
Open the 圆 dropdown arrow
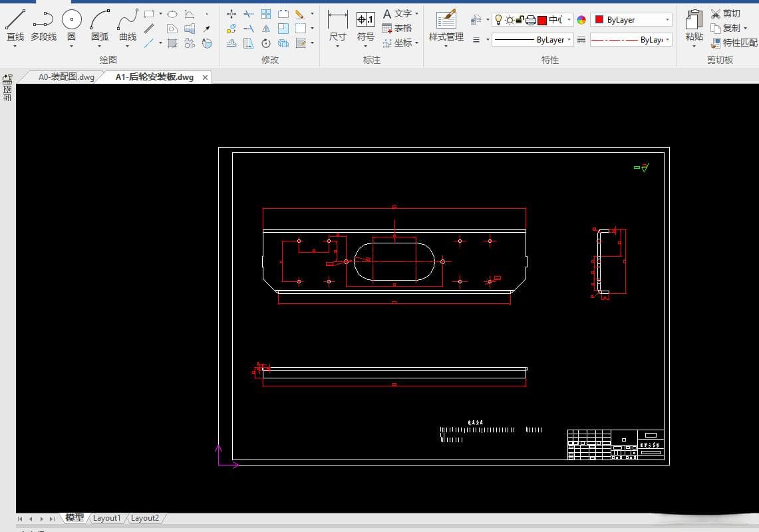72,47
